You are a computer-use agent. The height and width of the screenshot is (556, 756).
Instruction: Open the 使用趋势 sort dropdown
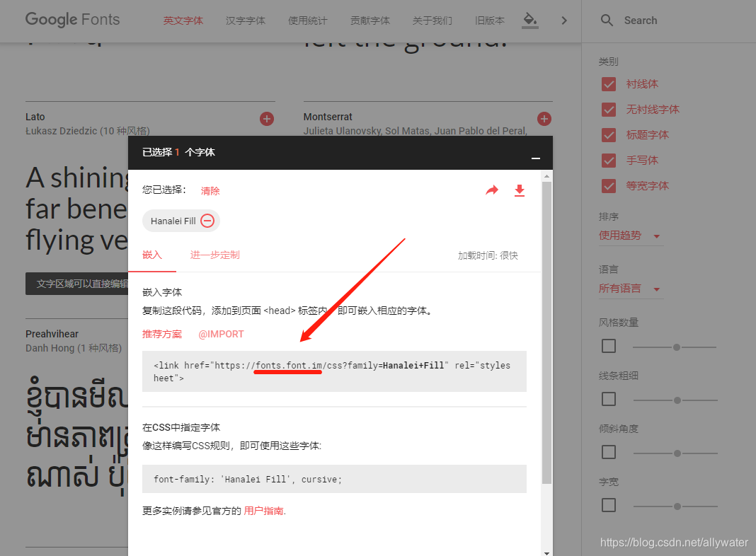(631, 236)
